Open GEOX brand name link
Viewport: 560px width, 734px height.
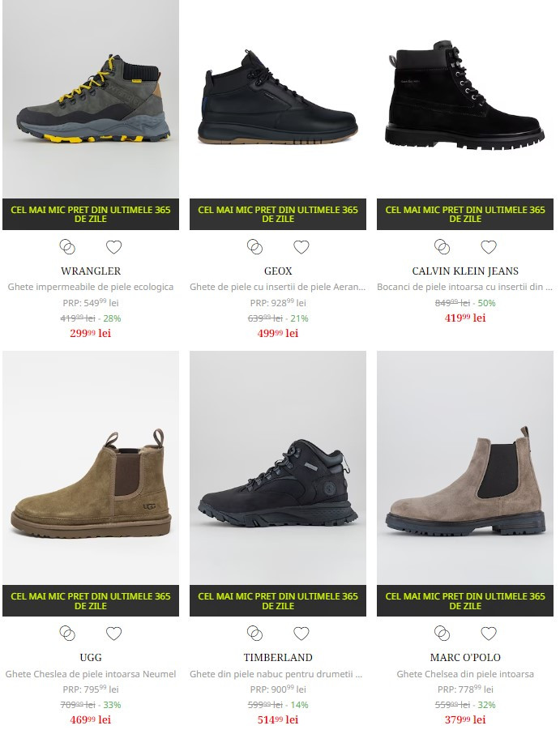click(x=278, y=271)
